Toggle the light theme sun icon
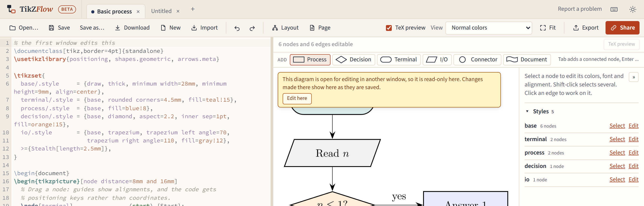Image resolution: width=644 pixels, height=206 pixels. coord(633,9)
